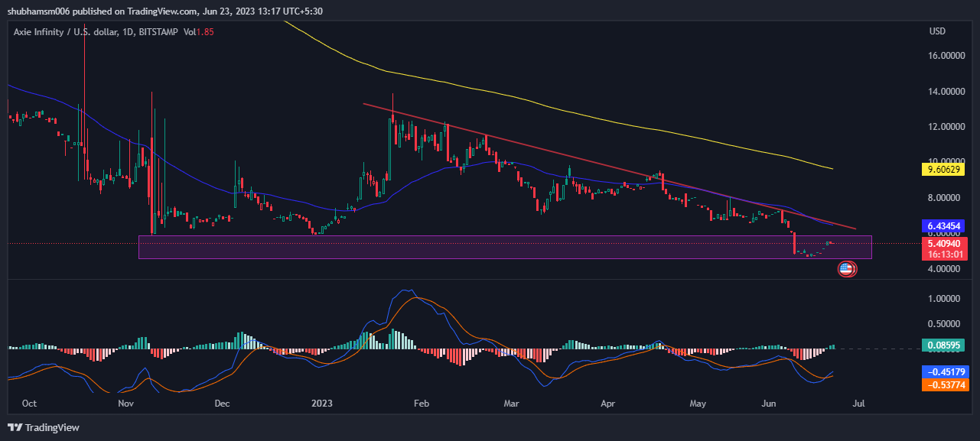Click the Apr label on time axis
Image resolution: width=980 pixels, height=441 pixels.
[608, 402]
